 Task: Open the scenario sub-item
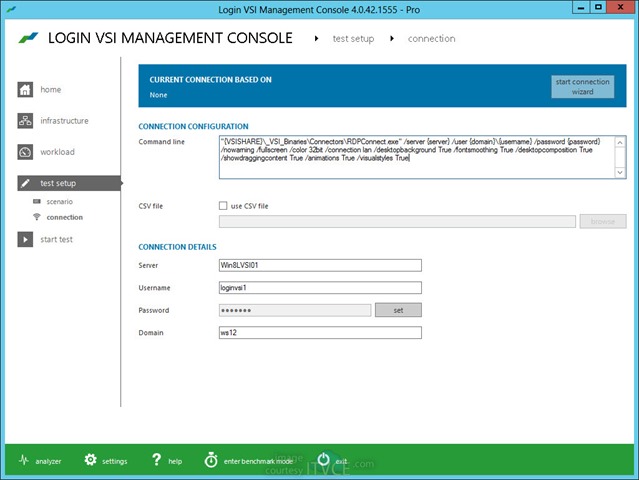tap(59, 202)
